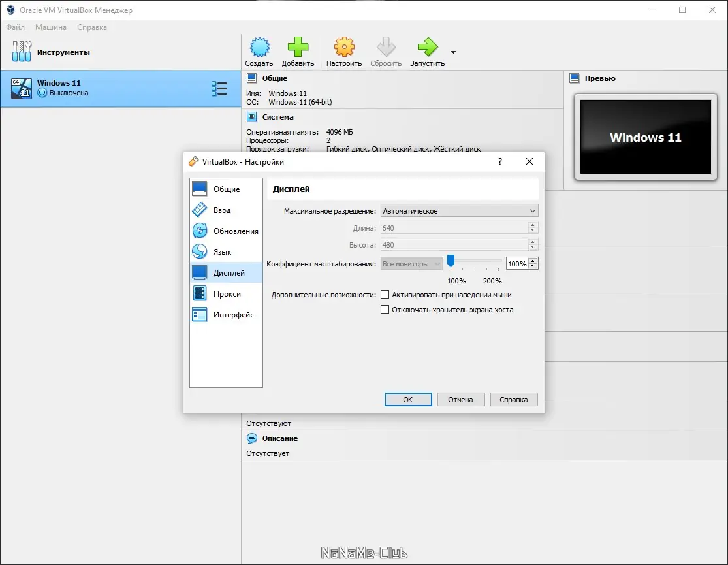Start VM with Запустить green arrow
This screenshot has width=728, height=565.
[x=428, y=47]
